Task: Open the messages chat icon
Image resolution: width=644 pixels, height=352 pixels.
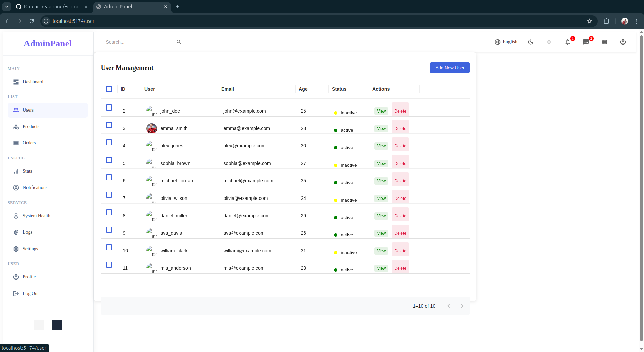Action: 586,42
